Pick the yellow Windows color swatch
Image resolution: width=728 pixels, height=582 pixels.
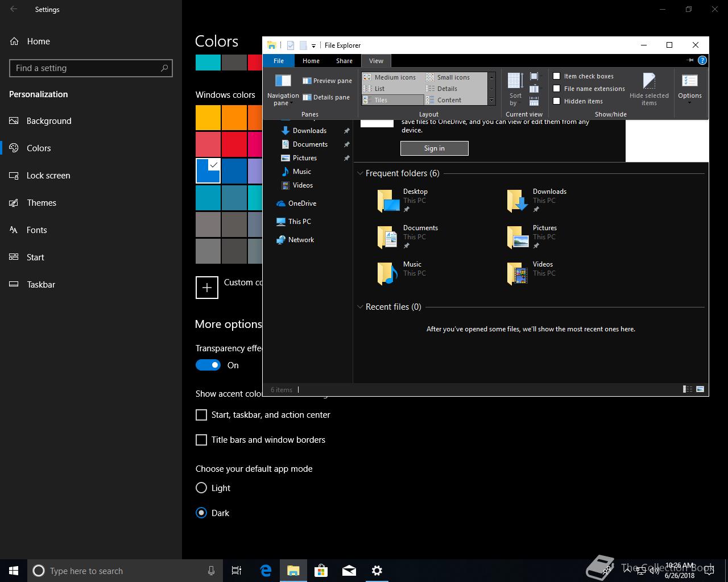pyautogui.click(x=208, y=118)
